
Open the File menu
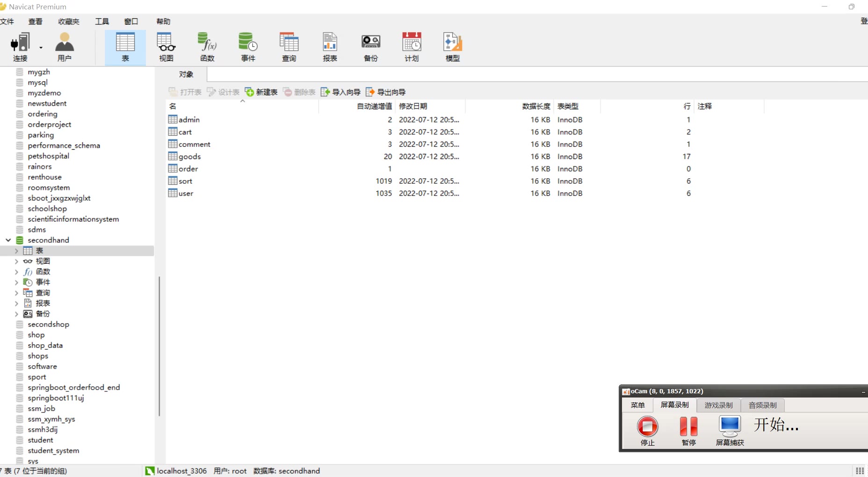coord(7,22)
